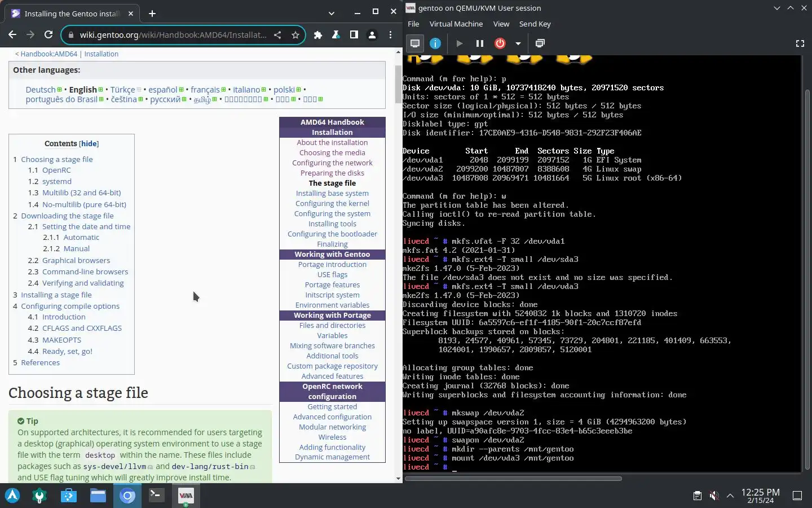Jump to Verifying and validating entry
This screenshot has height=508, width=812.
coord(83,283)
